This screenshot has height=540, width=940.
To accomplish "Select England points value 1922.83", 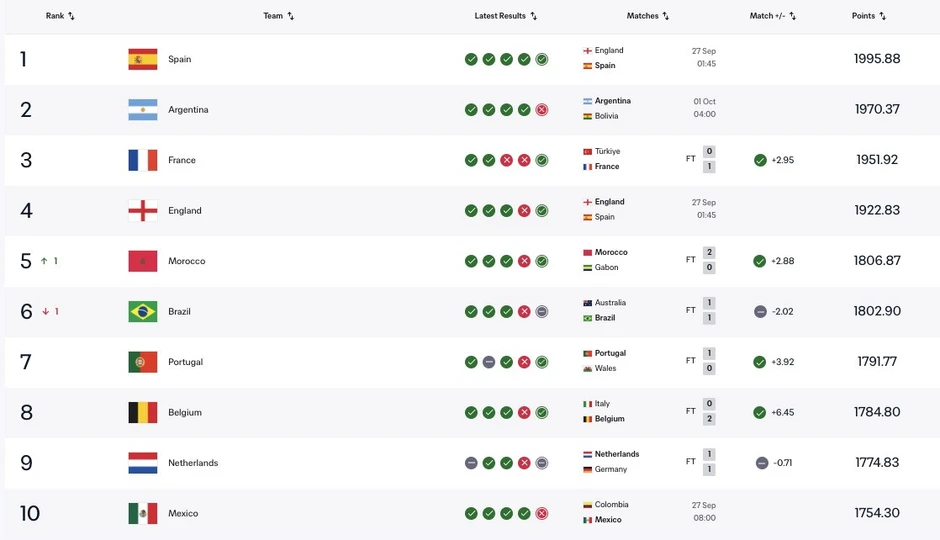I will (x=877, y=210).
